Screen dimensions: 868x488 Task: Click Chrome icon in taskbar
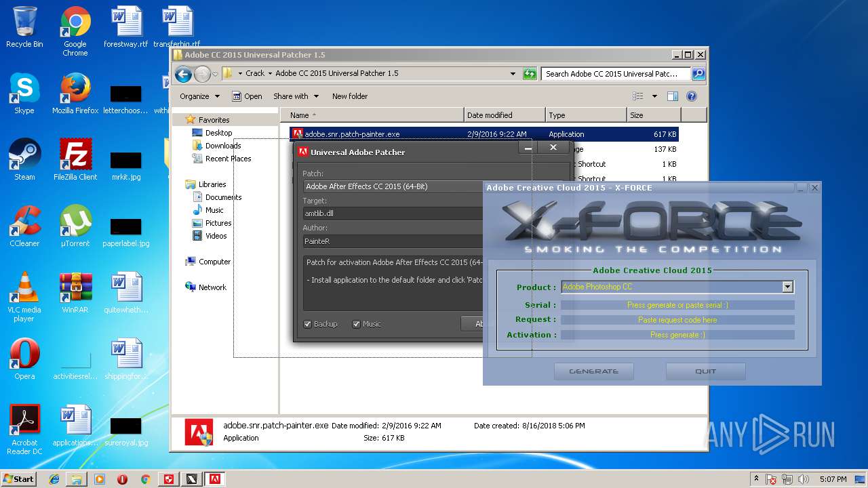pyautogui.click(x=145, y=479)
